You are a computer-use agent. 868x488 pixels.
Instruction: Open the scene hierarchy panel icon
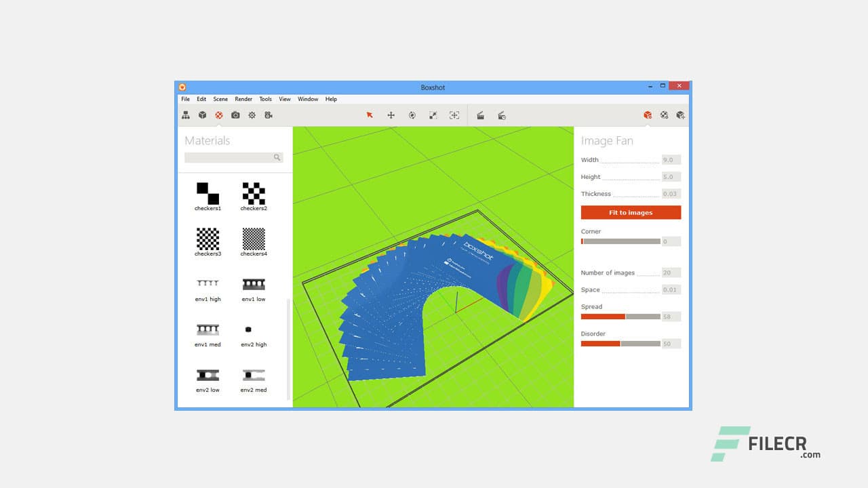pyautogui.click(x=186, y=115)
